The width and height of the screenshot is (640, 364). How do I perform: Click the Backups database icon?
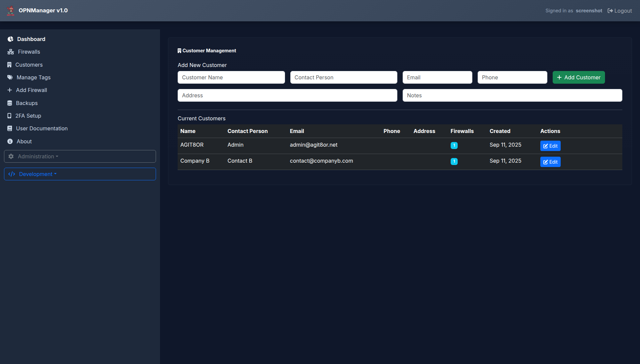10,103
